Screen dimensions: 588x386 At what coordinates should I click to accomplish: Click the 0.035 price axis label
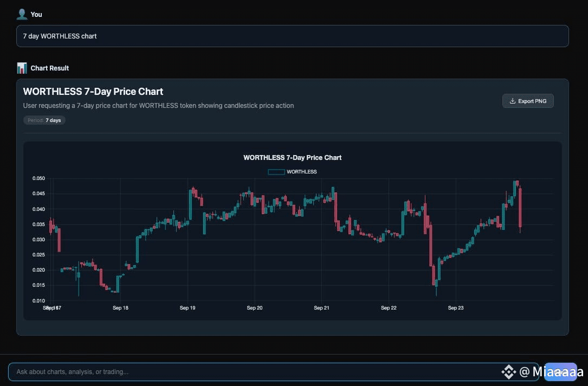[x=38, y=224]
